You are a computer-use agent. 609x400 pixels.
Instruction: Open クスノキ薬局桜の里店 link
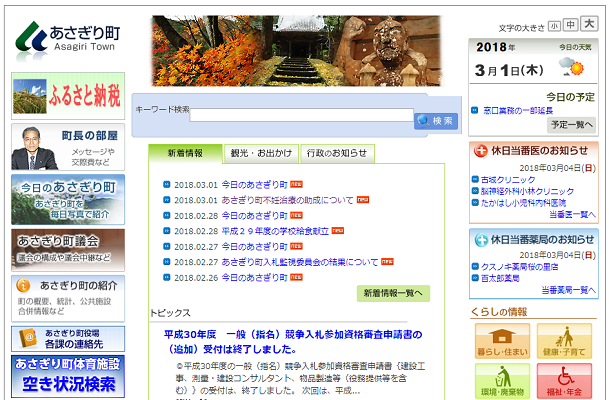[520, 267]
